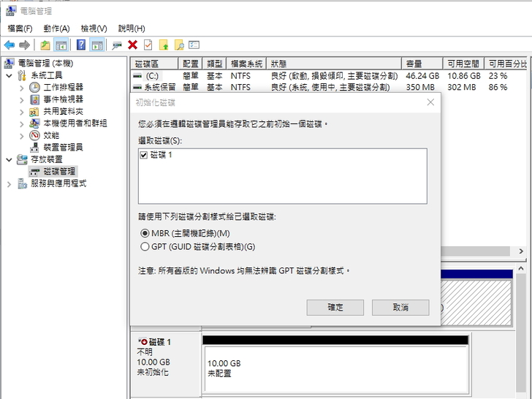Open the 檢視(V) menu
This screenshot has height=399, width=532.
coord(94,28)
